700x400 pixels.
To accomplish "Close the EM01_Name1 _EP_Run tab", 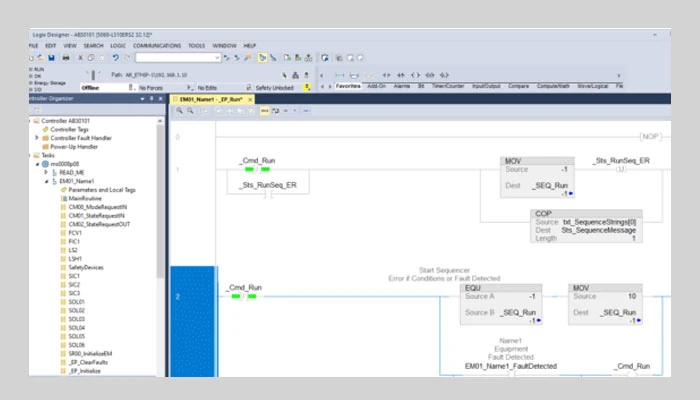I will 250,99.
